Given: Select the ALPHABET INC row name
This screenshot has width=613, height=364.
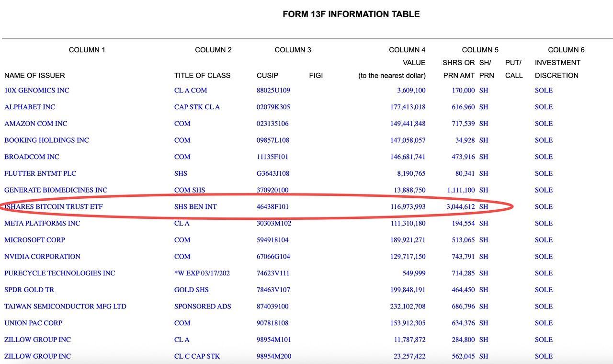Looking at the screenshot, I should tap(30, 107).
